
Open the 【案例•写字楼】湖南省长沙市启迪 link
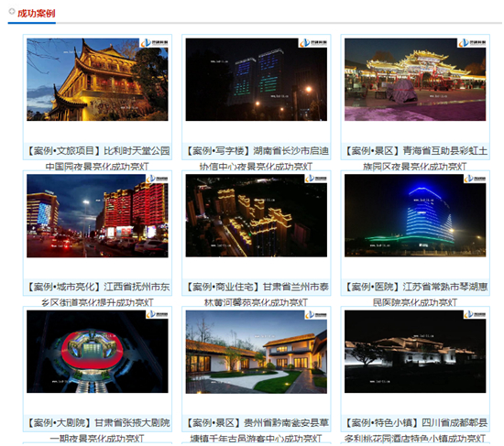(257, 151)
